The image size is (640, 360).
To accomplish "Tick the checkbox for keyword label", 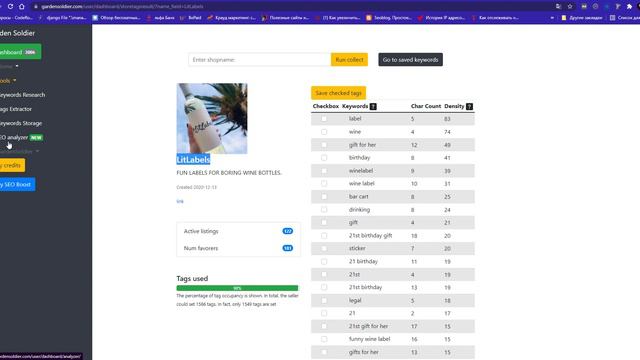I will click(324, 119).
